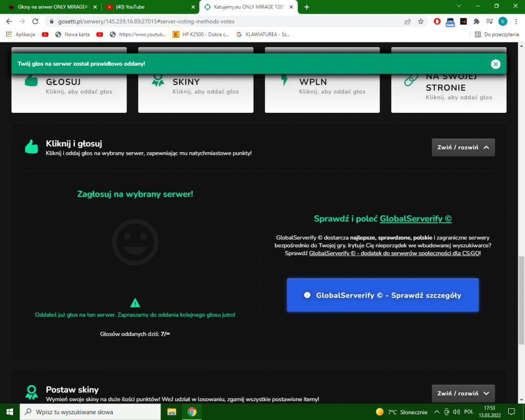This screenshot has height=420, width=525.
Task: Select the 'Katujemy.eu ONLY MIRAGE' tab
Action: [248, 7]
